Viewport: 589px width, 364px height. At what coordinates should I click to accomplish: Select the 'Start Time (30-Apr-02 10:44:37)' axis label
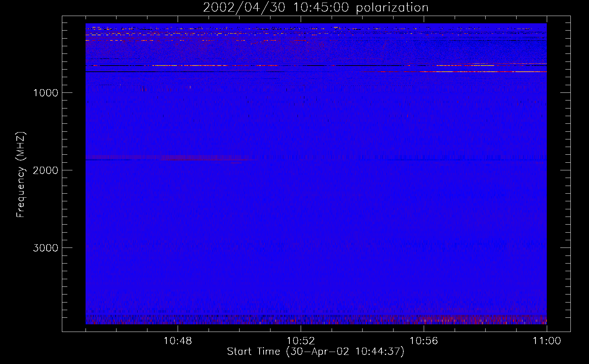(316, 352)
